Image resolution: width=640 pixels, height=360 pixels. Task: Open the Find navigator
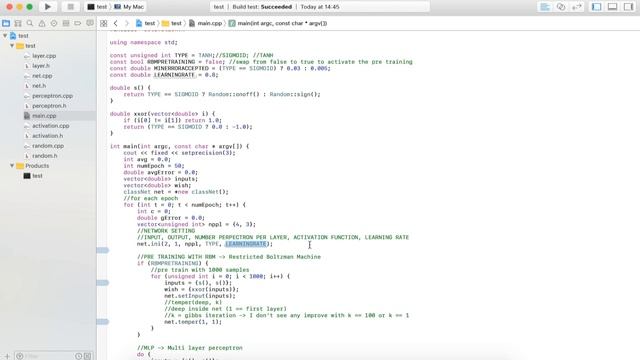(30, 23)
